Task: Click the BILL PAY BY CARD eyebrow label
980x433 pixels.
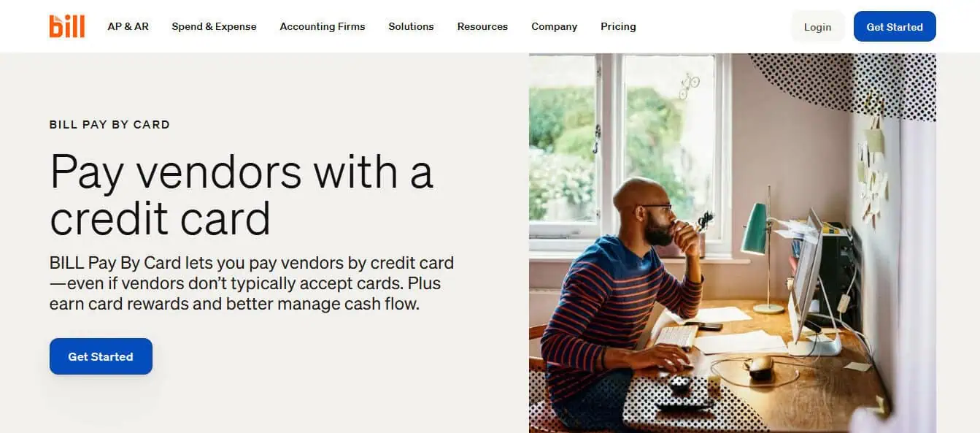Action: coord(109,125)
